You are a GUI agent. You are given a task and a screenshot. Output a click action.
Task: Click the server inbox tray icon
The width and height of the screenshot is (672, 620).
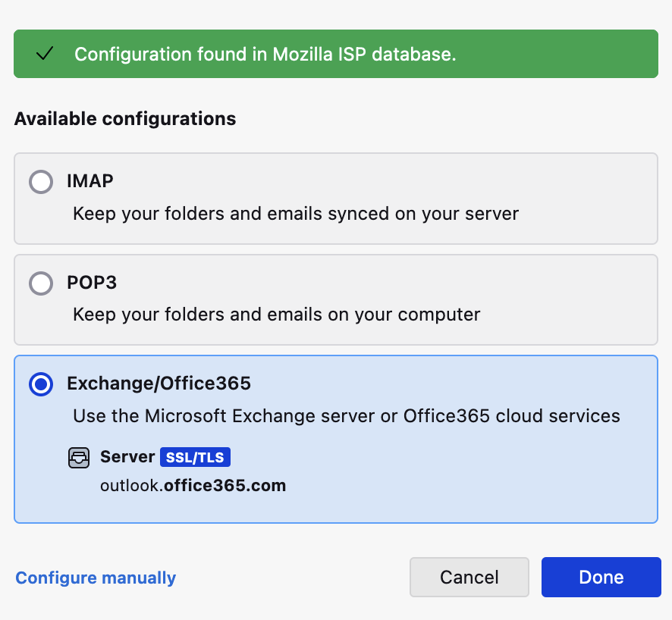click(79, 458)
